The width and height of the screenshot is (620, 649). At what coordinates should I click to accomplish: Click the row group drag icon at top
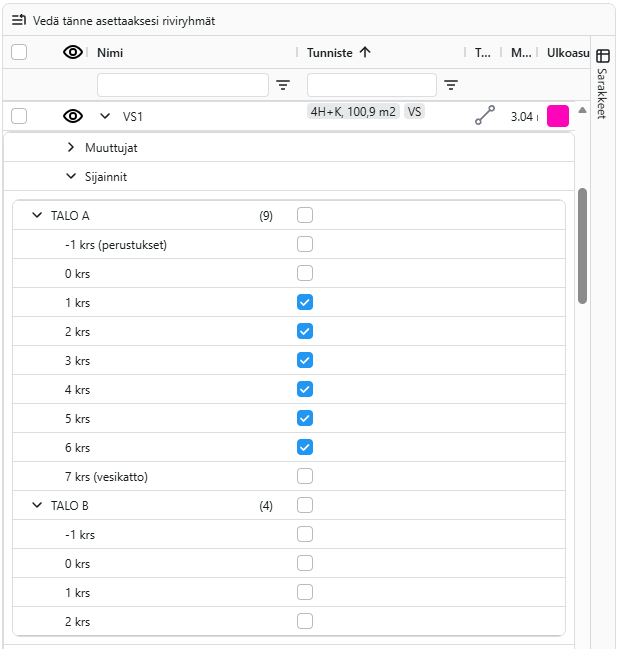click(19, 20)
